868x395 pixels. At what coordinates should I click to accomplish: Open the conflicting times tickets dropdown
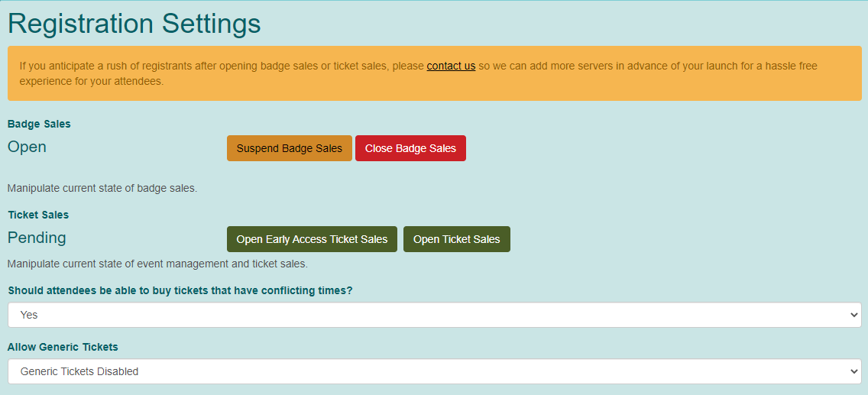pyautogui.click(x=434, y=315)
